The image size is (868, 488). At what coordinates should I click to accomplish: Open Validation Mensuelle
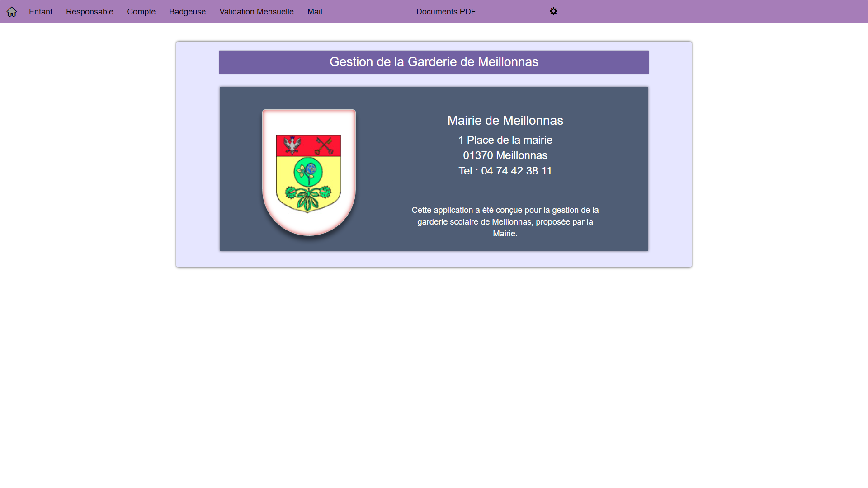256,12
